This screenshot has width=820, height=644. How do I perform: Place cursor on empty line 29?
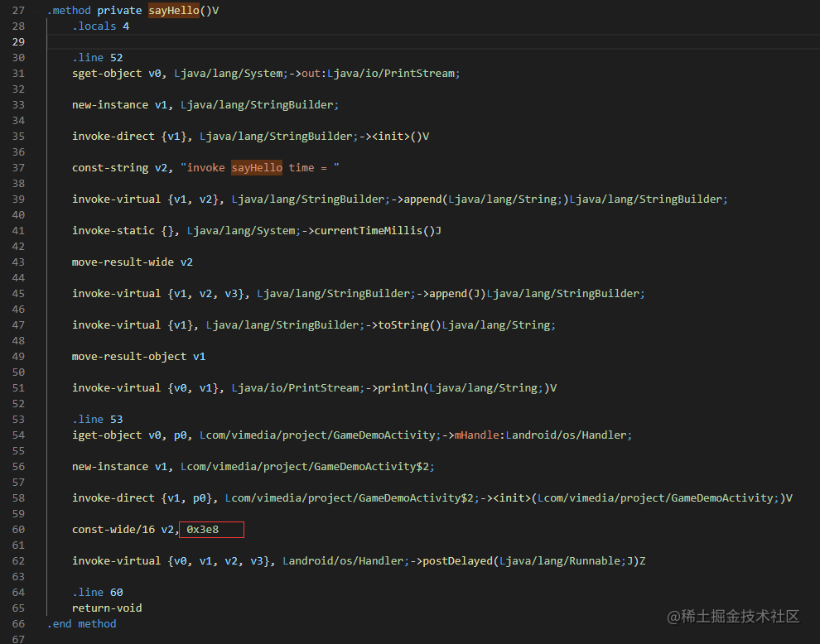pyautogui.click(x=433, y=42)
